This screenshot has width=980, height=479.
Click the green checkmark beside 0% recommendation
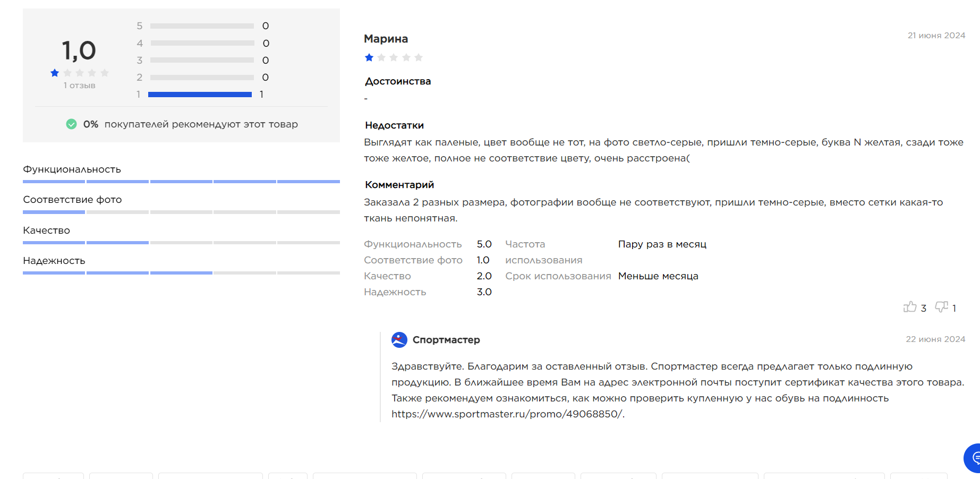click(71, 124)
